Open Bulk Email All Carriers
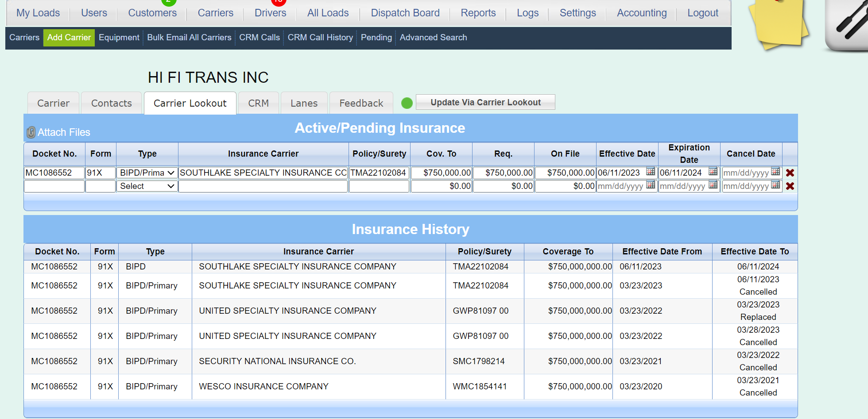The width and height of the screenshot is (868, 419). click(x=189, y=38)
